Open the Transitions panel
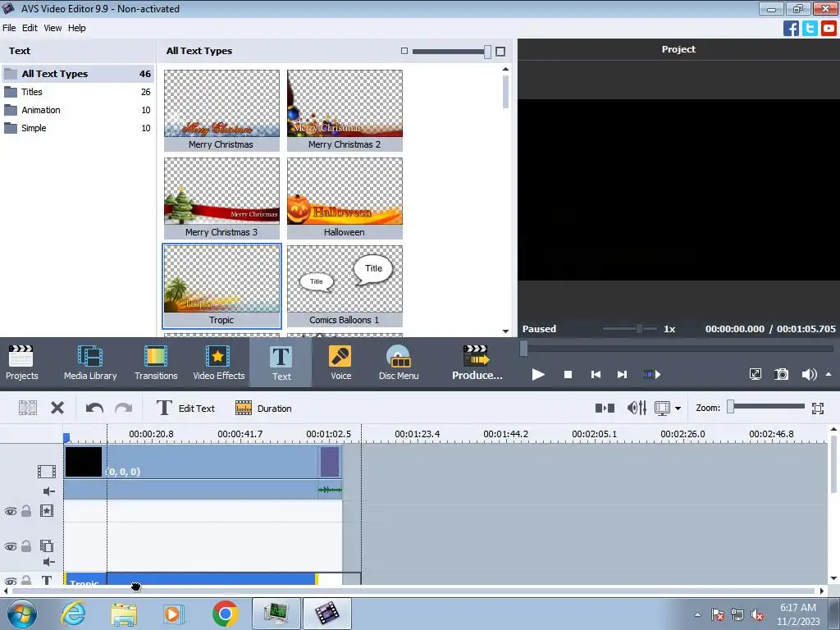The height and width of the screenshot is (630, 840). (x=156, y=363)
